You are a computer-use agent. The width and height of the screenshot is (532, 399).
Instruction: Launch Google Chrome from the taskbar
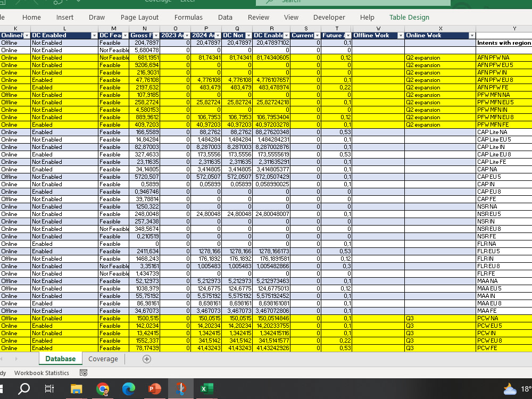(x=103, y=389)
